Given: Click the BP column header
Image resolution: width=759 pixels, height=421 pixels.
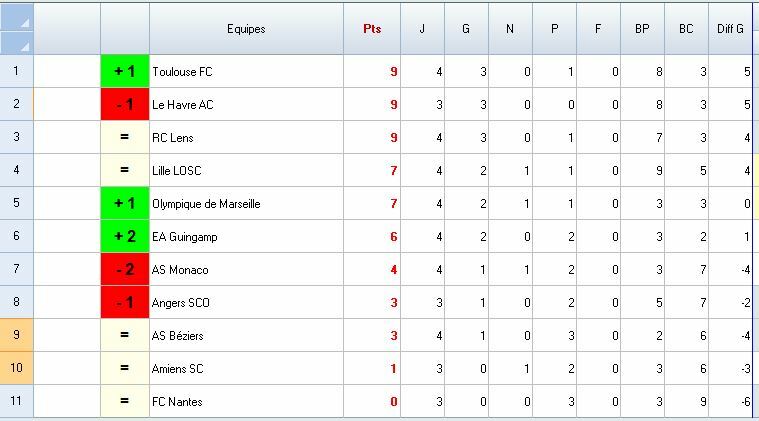Looking at the screenshot, I should (x=642, y=29).
